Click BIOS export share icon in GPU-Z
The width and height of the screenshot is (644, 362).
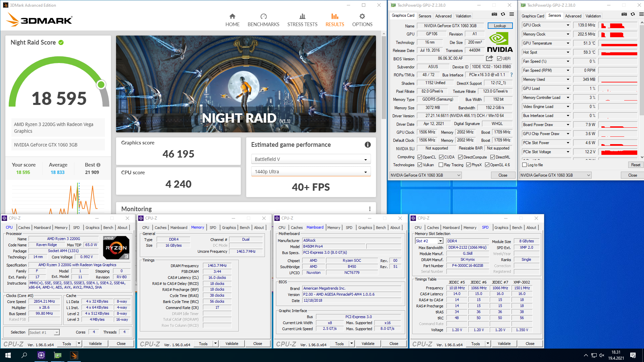[x=489, y=58]
